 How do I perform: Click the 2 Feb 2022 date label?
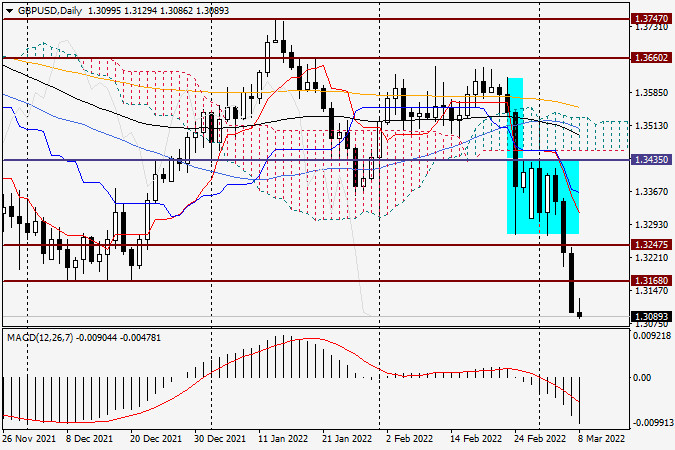pyautogui.click(x=409, y=439)
